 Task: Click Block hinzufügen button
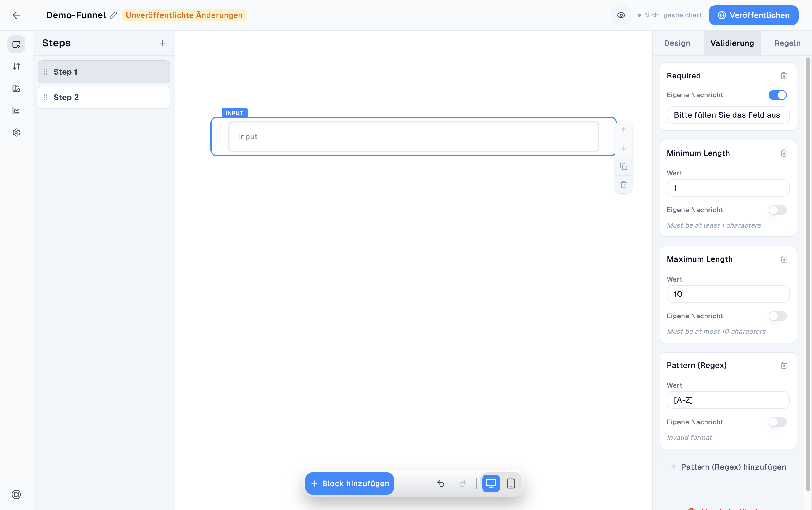click(349, 483)
